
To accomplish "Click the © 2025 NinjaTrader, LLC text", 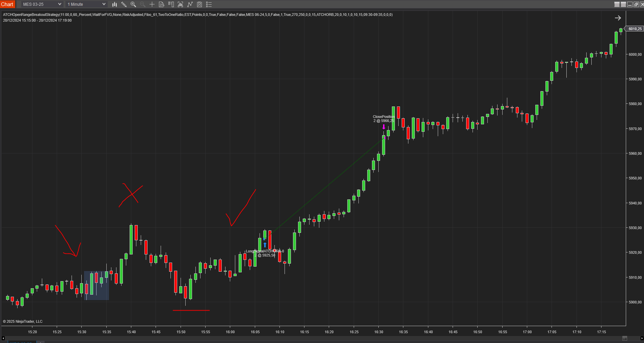I will coord(23,321).
